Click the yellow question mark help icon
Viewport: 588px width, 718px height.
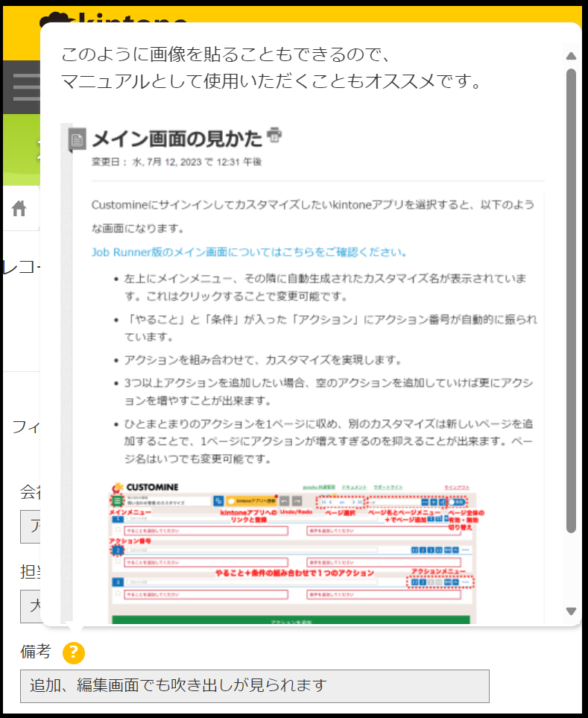click(74, 652)
